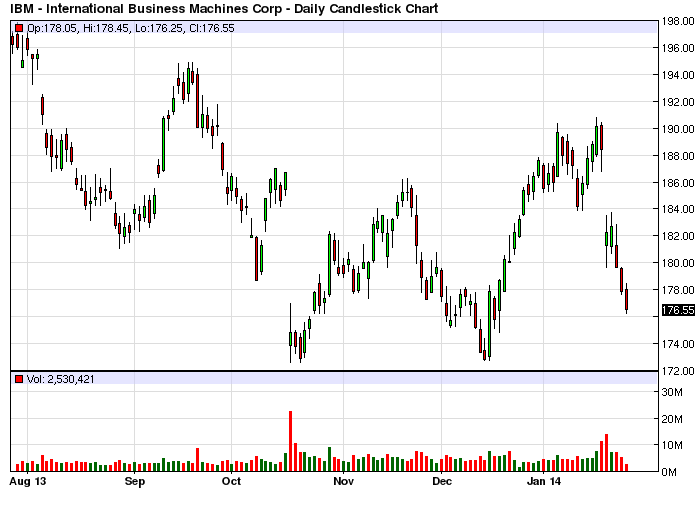The height and width of the screenshot is (512, 700).
Task: Click the 10M volume axis label
Action: pyautogui.click(x=672, y=445)
